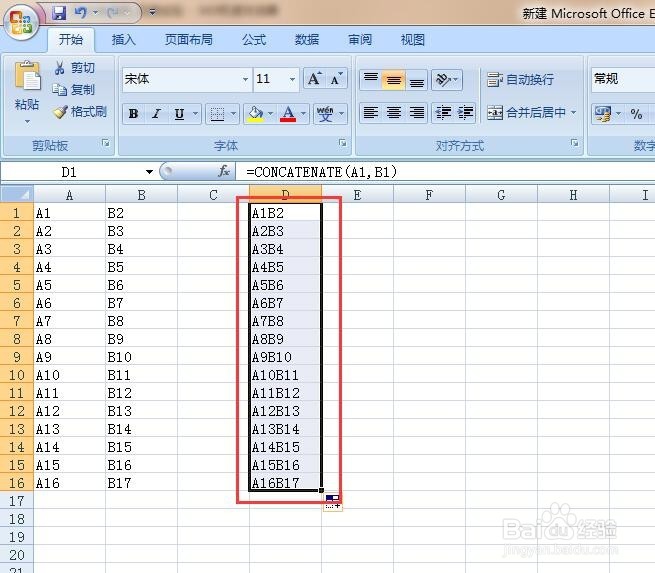Apply cell borders icon
Image resolution: width=655 pixels, height=573 pixels.
(217, 114)
